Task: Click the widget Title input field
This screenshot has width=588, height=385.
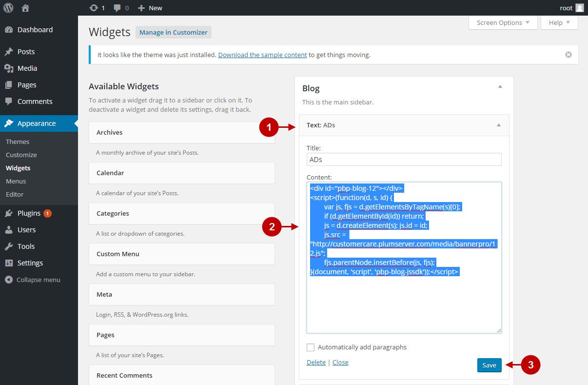Action: [x=404, y=160]
